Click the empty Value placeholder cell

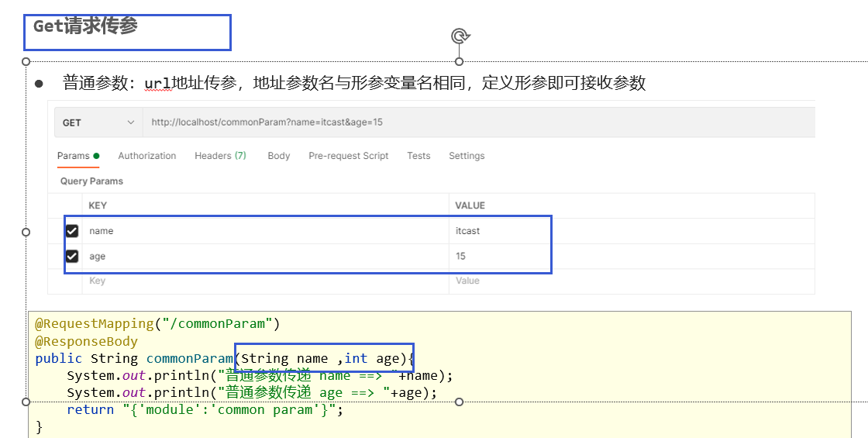(632, 281)
